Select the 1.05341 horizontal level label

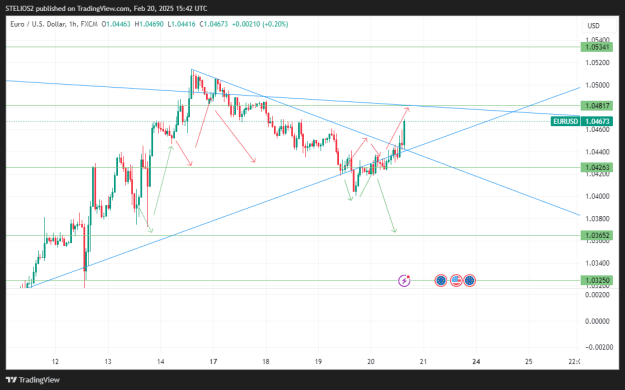tap(597, 47)
